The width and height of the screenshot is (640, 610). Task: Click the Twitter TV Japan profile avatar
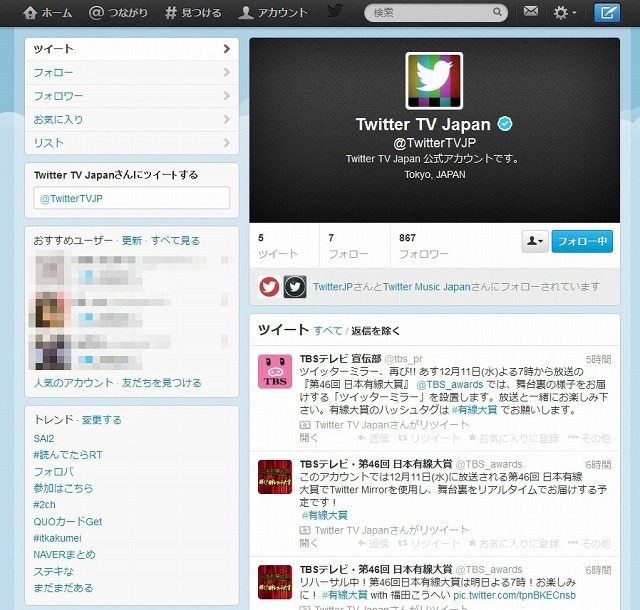tap(434, 81)
